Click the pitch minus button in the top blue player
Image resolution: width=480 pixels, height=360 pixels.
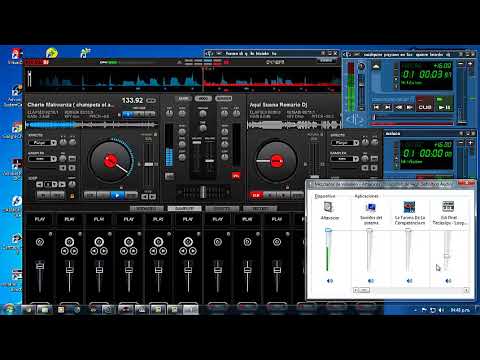pyautogui.click(x=461, y=63)
